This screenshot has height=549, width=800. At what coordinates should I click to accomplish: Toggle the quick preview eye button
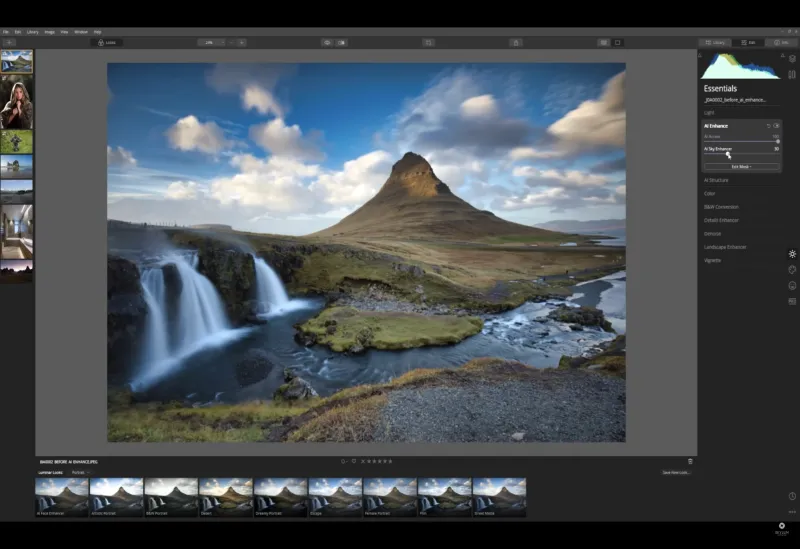tap(326, 43)
